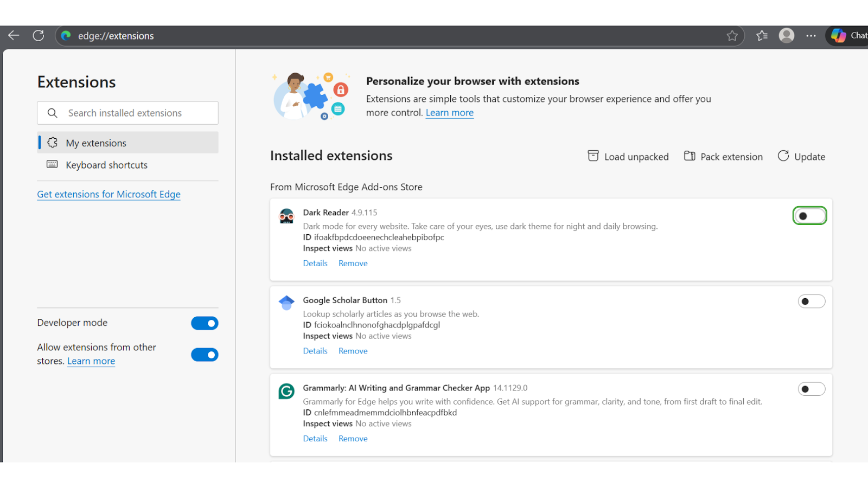Click the Grammarly extension icon

pyautogui.click(x=286, y=391)
